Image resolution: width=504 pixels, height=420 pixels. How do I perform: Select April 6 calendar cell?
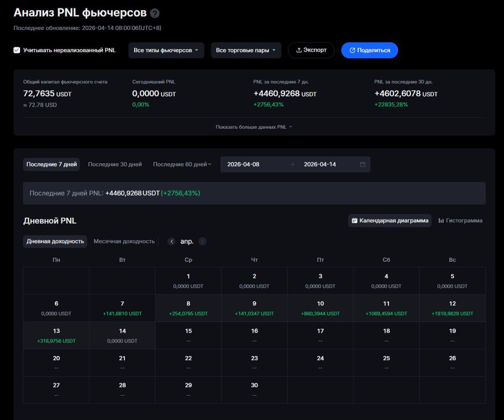click(56, 308)
